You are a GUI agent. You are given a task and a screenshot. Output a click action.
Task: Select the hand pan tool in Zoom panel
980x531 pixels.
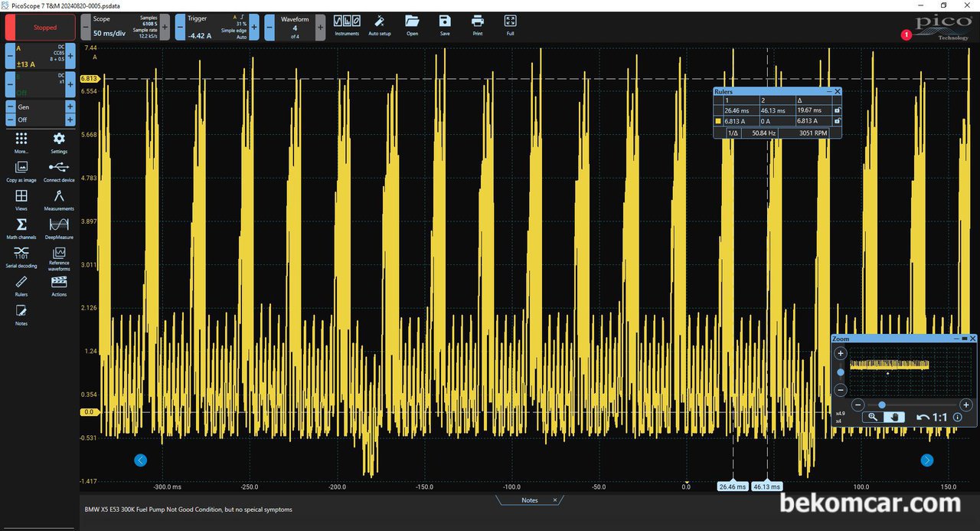(894, 417)
